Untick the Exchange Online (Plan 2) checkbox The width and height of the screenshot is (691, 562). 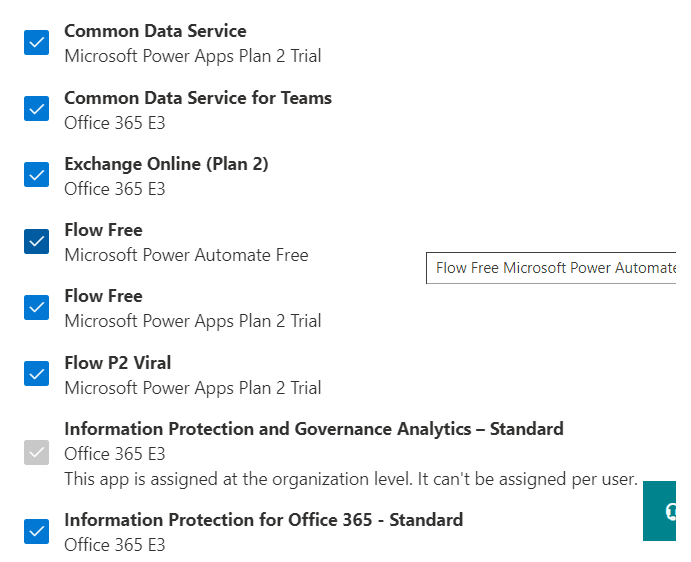[37, 175]
